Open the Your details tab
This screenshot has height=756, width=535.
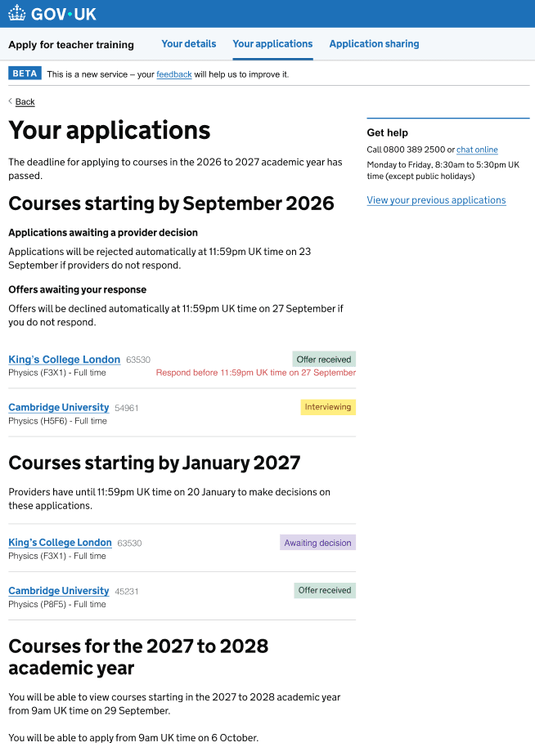point(189,44)
